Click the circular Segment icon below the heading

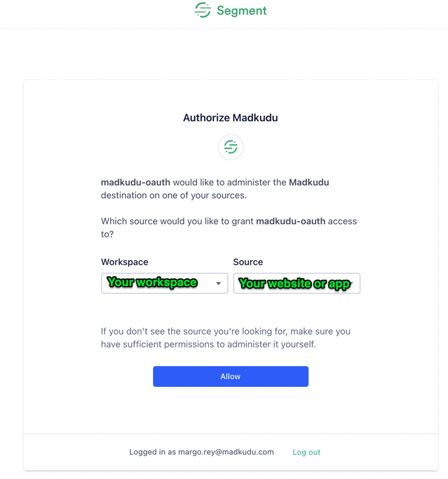point(231,147)
